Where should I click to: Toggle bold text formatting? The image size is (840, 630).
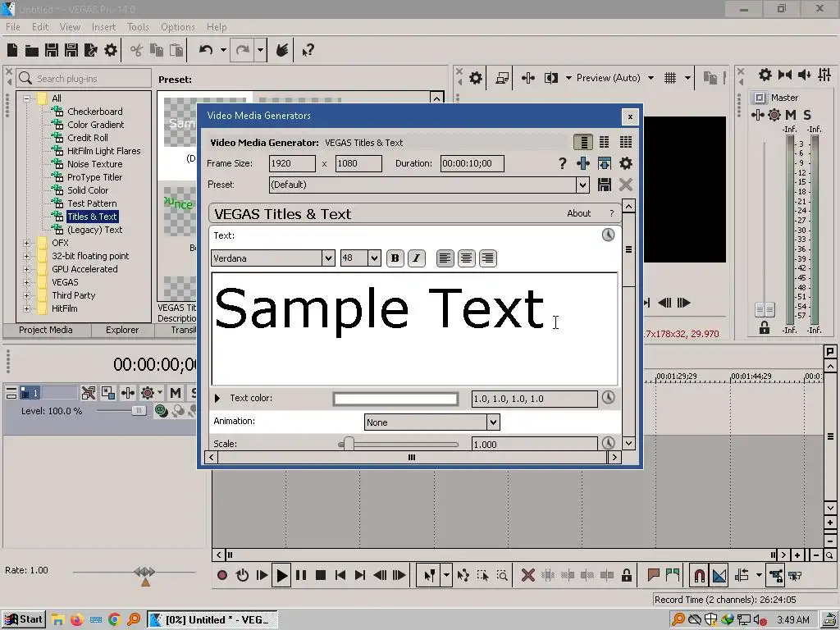395,258
